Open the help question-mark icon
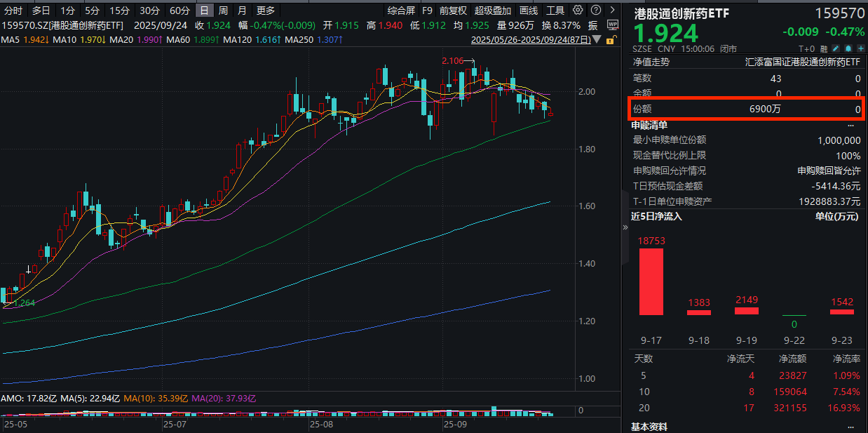The height and width of the screenshot is (433, 868). tap(595, 11)
